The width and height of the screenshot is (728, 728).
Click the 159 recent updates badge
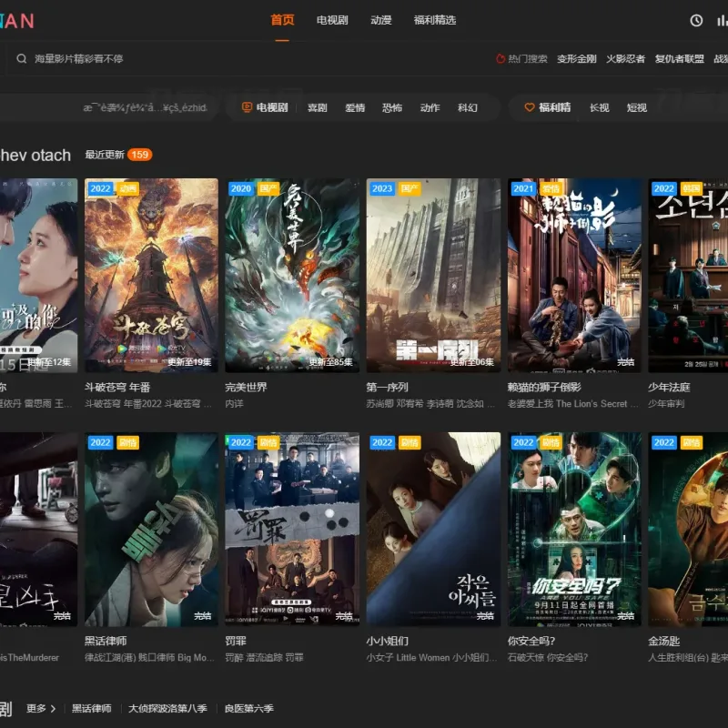point(140,155)
